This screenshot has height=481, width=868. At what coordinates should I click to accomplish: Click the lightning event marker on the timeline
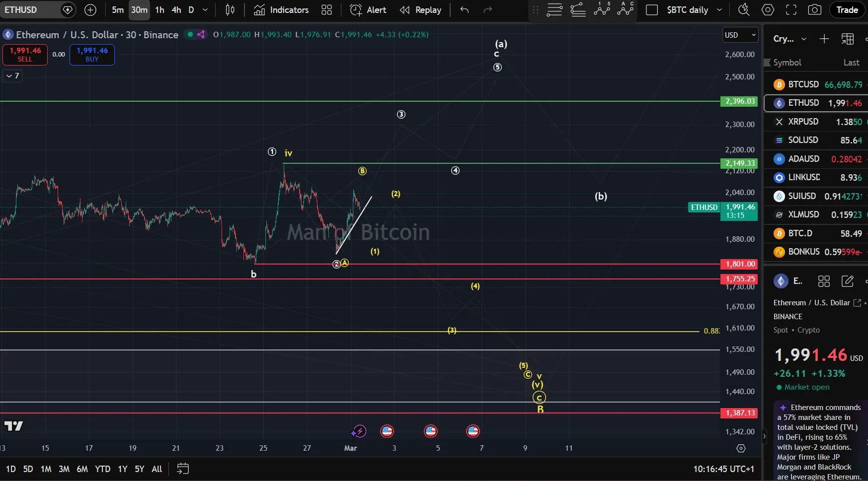tap(359, 431)
